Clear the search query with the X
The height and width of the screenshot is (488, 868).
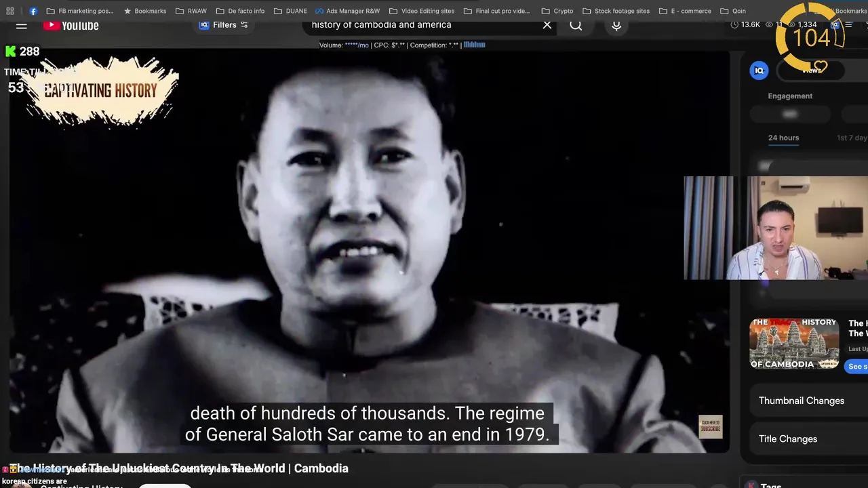[x=547, y=25]
